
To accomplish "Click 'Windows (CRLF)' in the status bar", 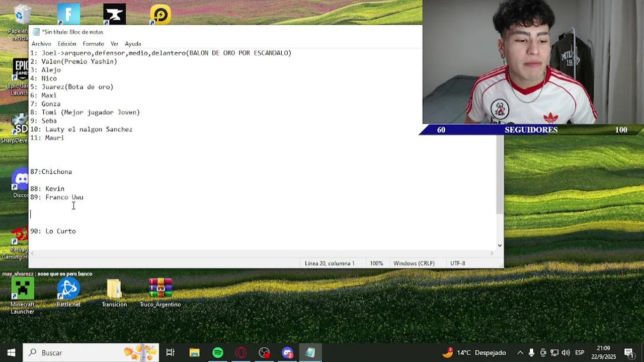I will pyautogui.click(x=414, y=263).
